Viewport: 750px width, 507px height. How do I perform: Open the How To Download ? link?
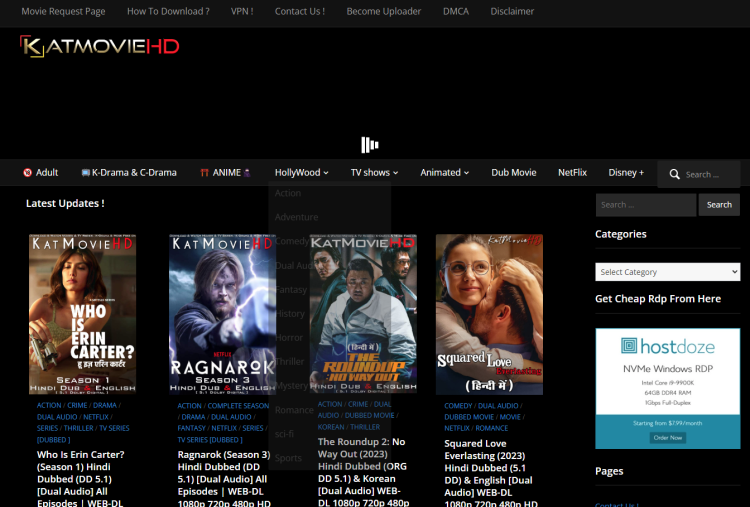(x=168, y=11)
